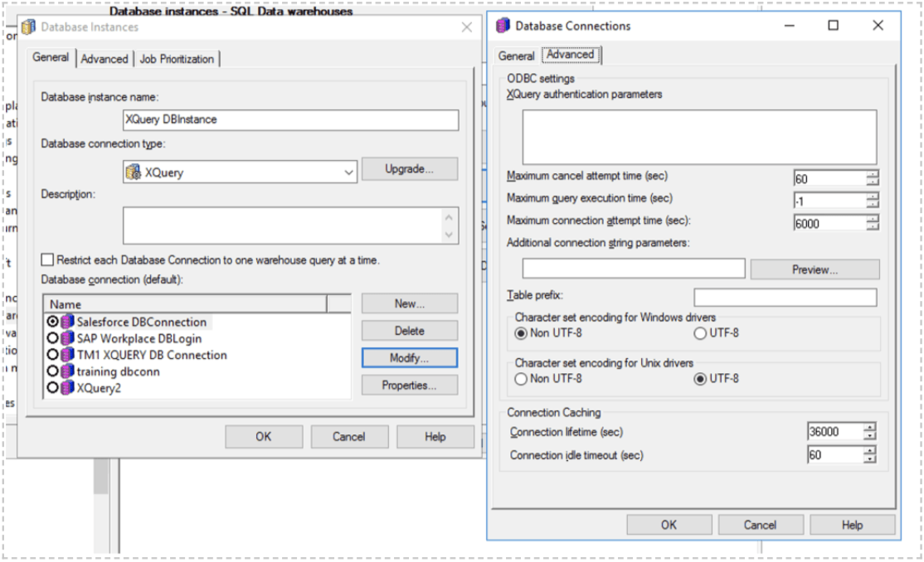
Task: Open the Job Prioritization tab
Action: click(177, 59)
